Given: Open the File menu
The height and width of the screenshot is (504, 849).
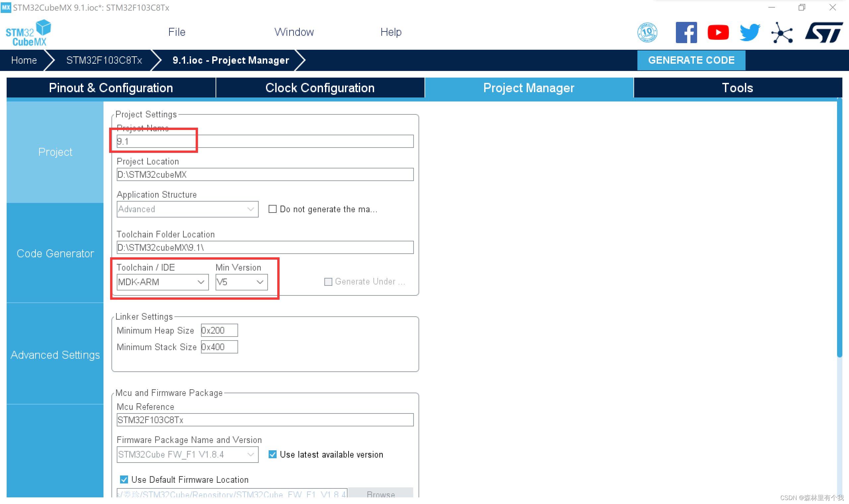Looking at the screenshot, I should click(x=176, y=32).
